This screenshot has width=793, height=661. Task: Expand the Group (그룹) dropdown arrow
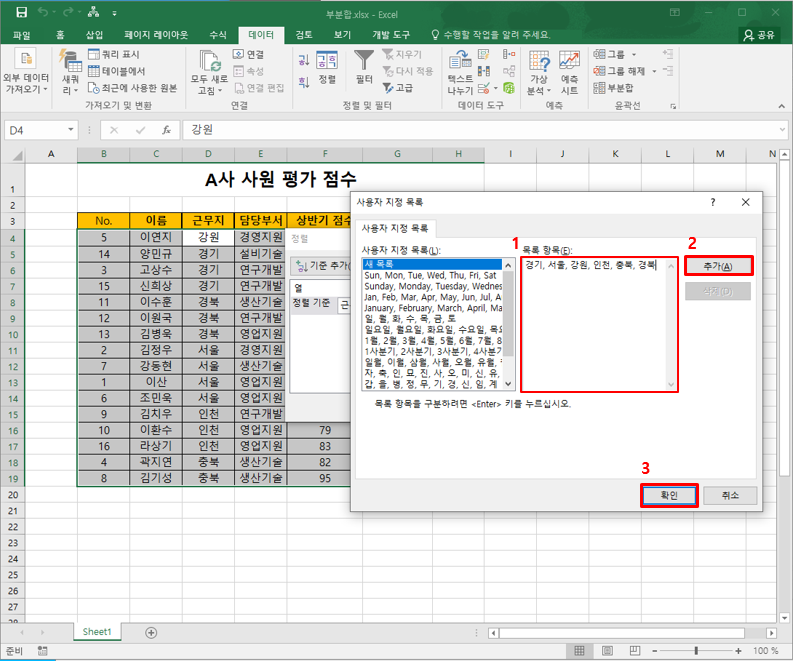tap(634, 55)
